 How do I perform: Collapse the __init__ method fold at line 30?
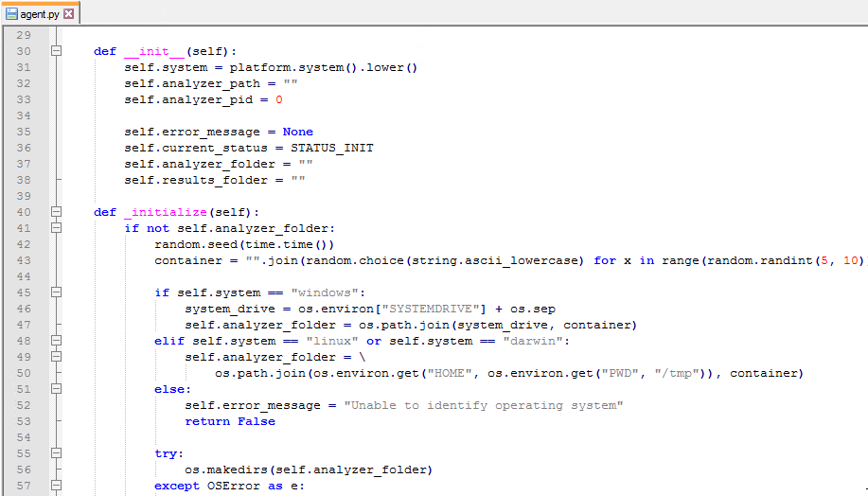click(56, 51)
